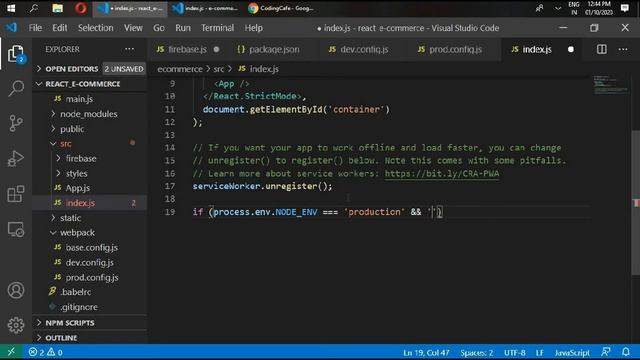Image resolution: width=640 pixels, height=360 pixels.
Task: Click the editor vertical scrollbar
Action: tap(636, 202)
